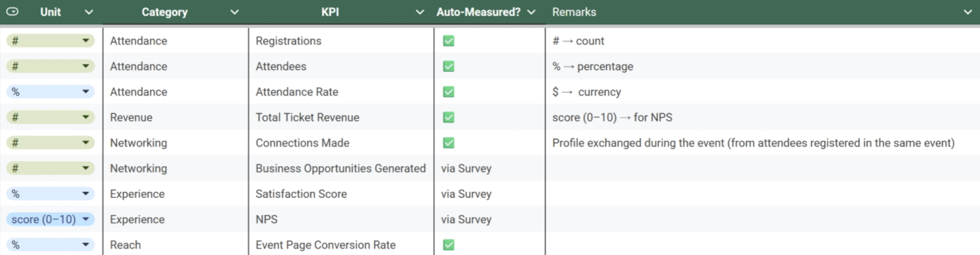
Task: Select the Attendees KPI cell
Action: click(341, 66)
